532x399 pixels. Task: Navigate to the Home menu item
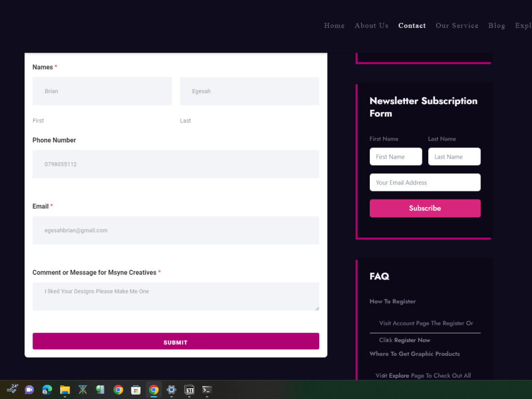coord(334,25)
